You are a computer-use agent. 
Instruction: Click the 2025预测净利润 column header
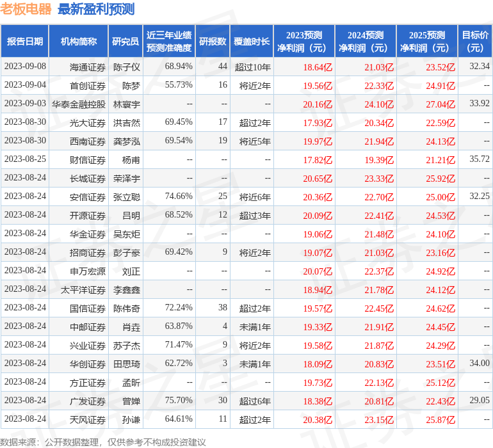pos(427,41)
